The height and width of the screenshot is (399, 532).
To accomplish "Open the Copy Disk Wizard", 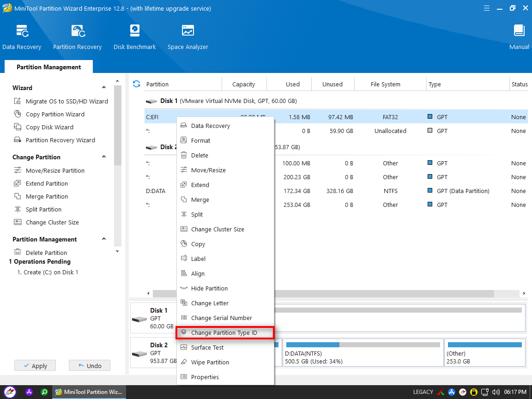I will [x=49, y=127].
